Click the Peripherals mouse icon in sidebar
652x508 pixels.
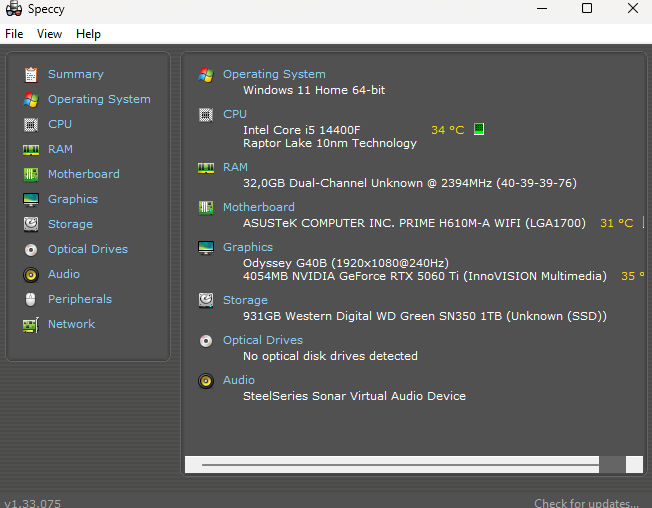click(x=30, y=299)
